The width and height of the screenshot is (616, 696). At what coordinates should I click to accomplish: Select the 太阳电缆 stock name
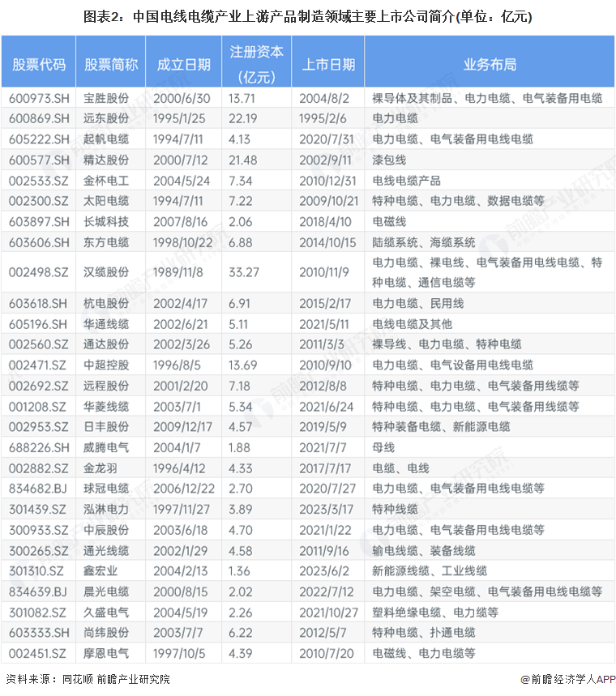106,201
